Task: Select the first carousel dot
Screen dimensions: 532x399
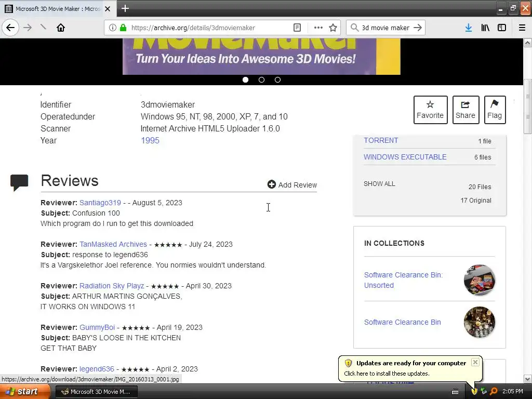Action: (x=246, y=79)
